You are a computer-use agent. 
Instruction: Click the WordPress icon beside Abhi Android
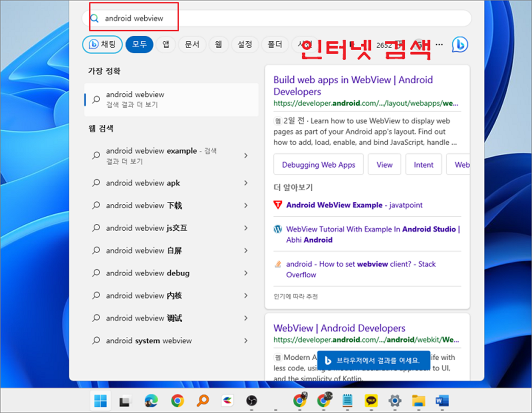point(277,229)
